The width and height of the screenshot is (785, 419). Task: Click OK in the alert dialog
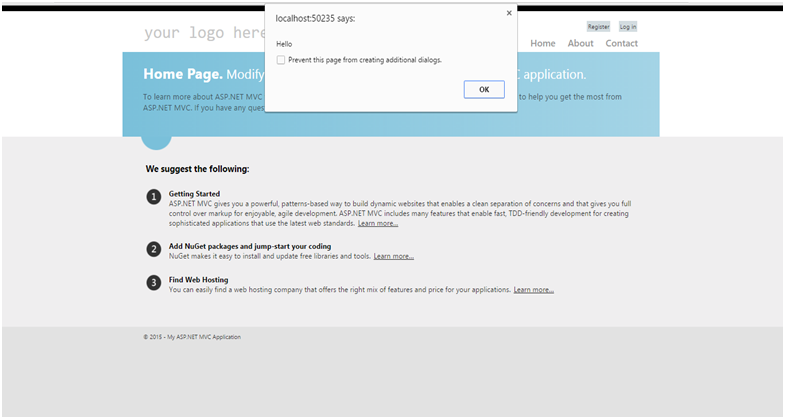coord(484,90)
